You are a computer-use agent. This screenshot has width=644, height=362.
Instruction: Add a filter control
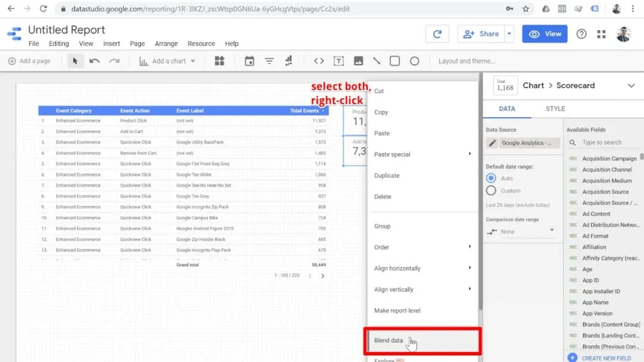(269, 60)
